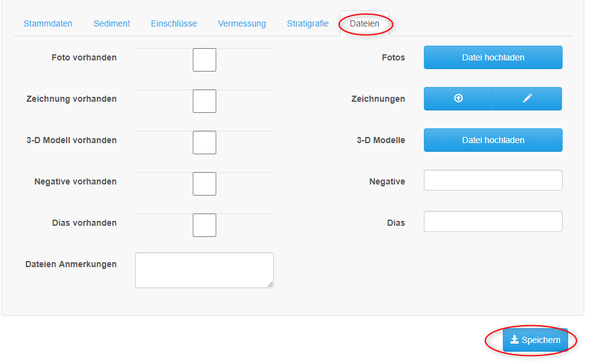The image size is (612, 364).
Task: Click Datei hochladen for 3-D Modelle
Action: [x=493, y=140]
